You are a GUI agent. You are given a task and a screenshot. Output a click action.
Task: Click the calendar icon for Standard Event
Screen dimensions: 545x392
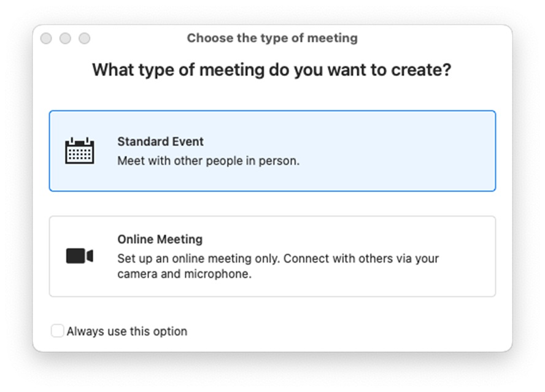(79, 151)
